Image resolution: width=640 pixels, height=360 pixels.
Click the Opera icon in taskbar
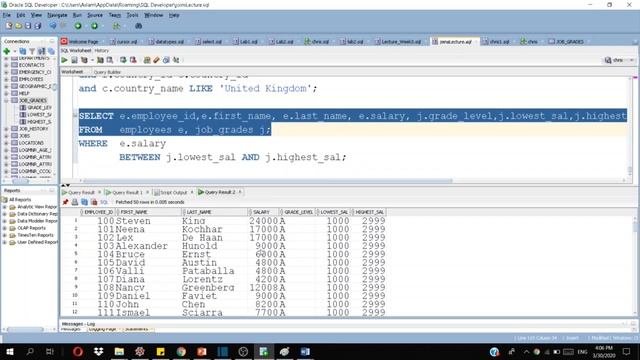point(78,351)
